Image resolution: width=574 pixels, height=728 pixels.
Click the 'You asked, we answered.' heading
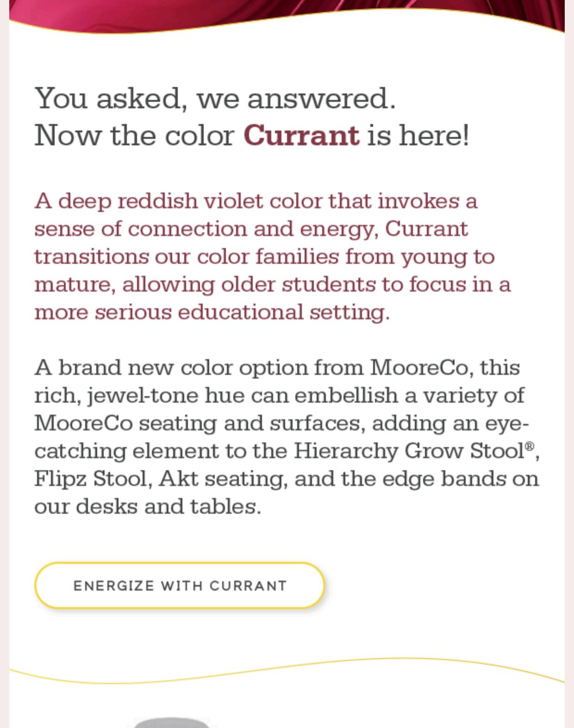pos(215,99)
